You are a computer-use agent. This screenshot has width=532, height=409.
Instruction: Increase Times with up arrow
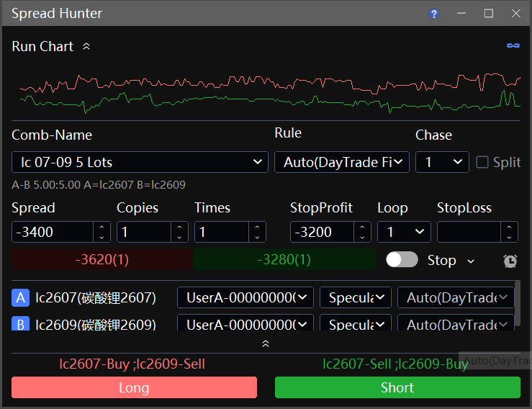click(257, 227)
